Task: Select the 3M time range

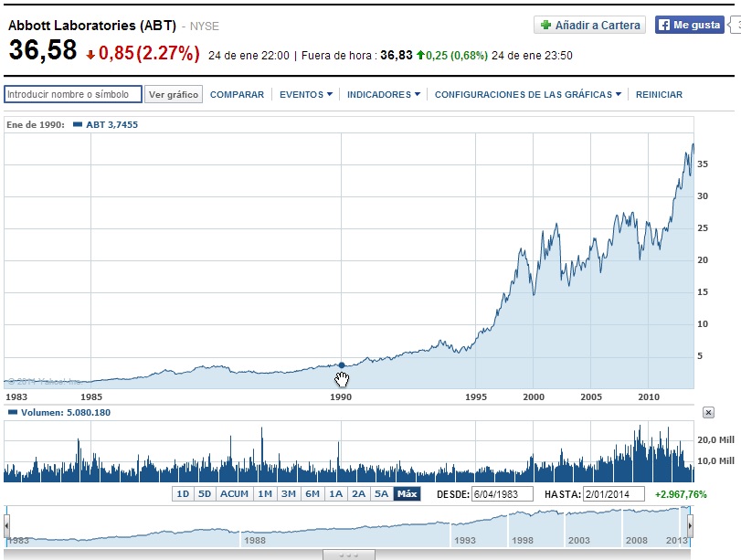Action: [289, 494]
